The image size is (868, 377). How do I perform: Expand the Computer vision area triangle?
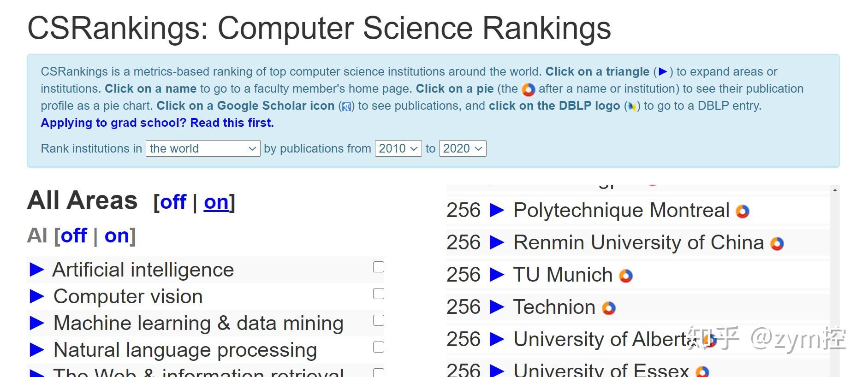(37, 296)
